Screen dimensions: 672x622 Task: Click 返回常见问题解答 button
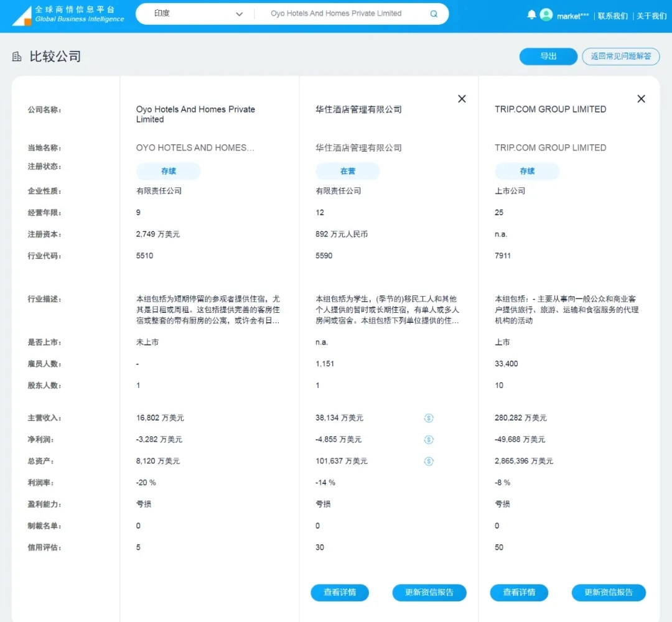[620, 57]
